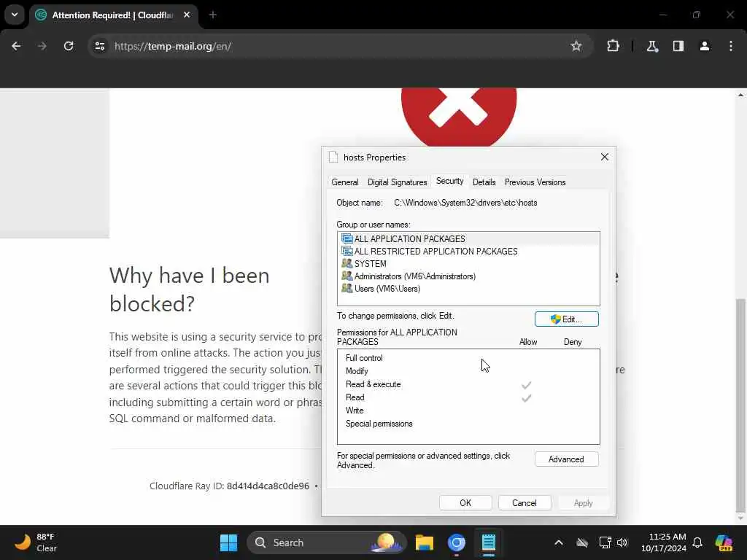Image resolution: width=747 pixels, height=560 pixels.
Task: Open a new browser tab
Action: click(x=213, y=15)
